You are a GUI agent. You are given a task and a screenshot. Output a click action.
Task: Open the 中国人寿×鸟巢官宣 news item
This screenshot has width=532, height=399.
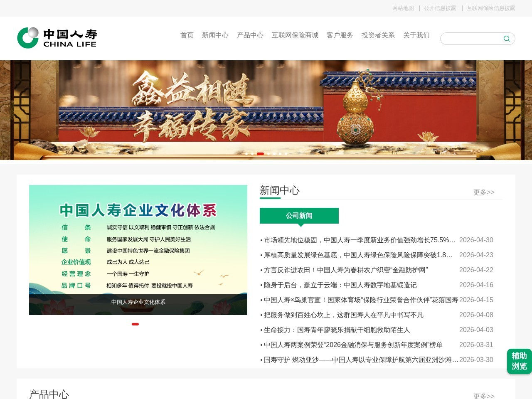[361, 300]
